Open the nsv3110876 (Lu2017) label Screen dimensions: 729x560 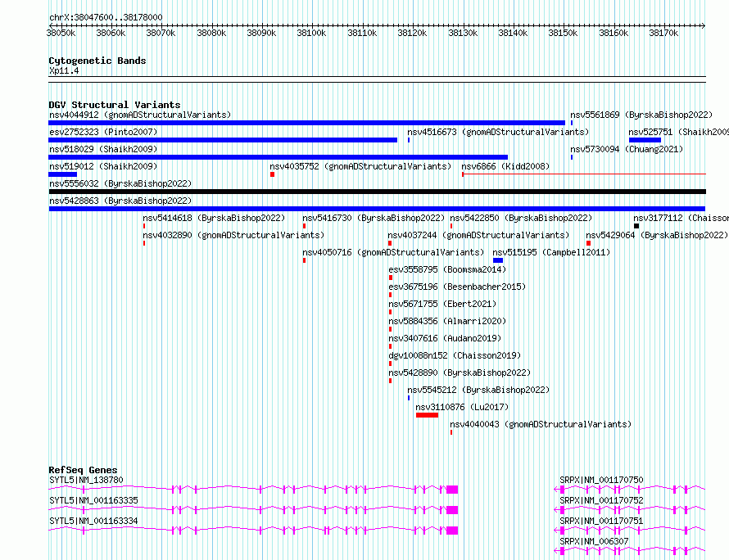(462, 407)
